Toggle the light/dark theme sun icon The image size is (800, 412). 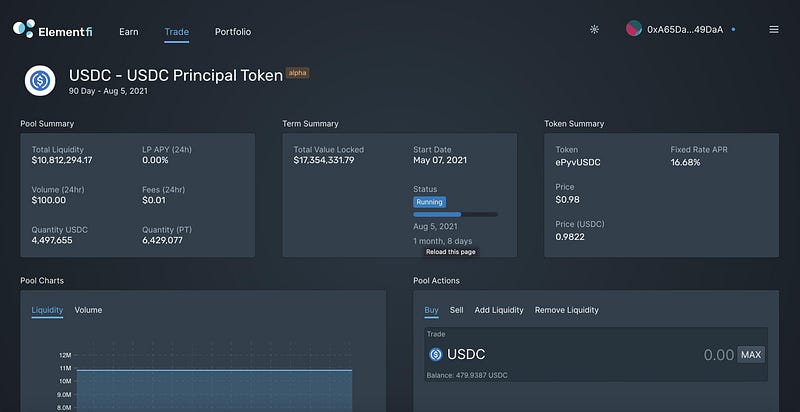(594, 29)
